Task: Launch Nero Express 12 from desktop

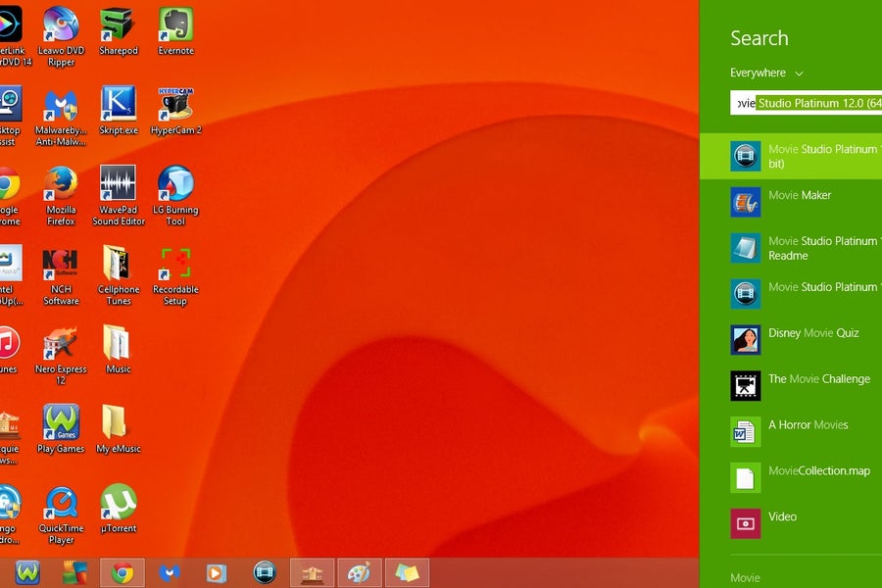Action: (61, 355)
